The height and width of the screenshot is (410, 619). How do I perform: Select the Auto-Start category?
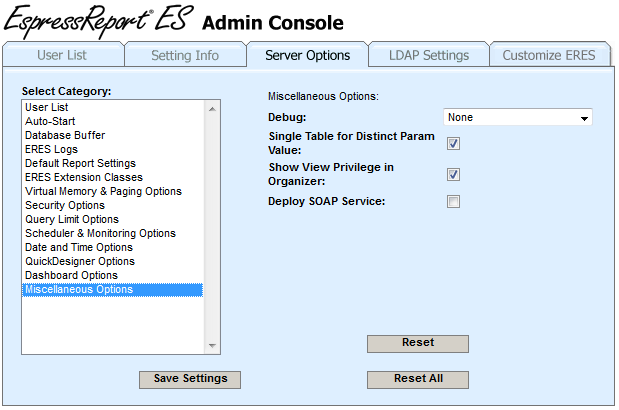pyautogui.click(x=113, y=121)
